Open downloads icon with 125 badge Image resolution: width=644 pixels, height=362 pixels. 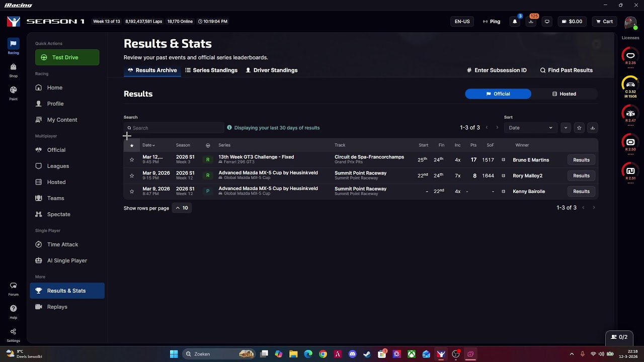click(531, 22)
